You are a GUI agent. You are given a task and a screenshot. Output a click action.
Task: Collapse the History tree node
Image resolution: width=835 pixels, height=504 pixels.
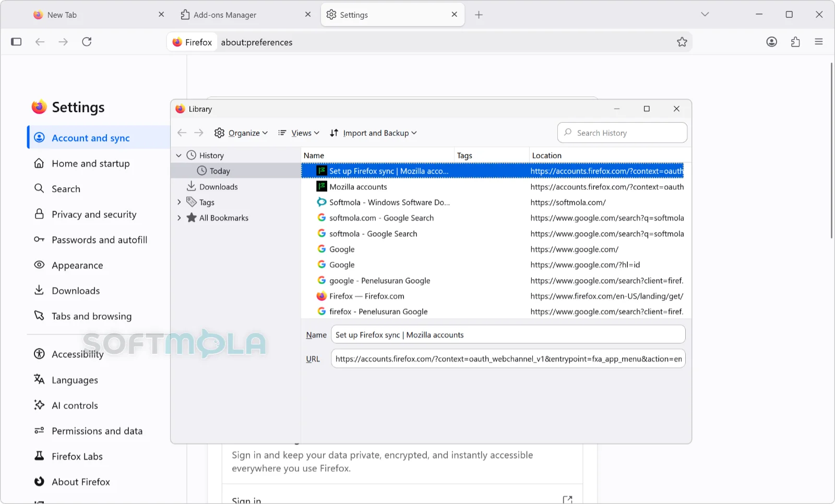pos(178,155)
